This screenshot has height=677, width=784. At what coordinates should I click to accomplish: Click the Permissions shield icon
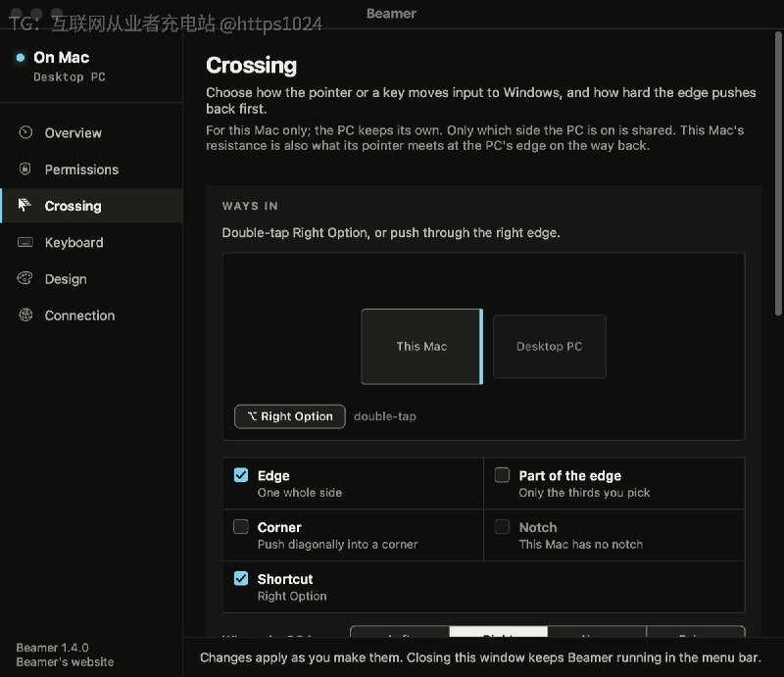(25, 169)
